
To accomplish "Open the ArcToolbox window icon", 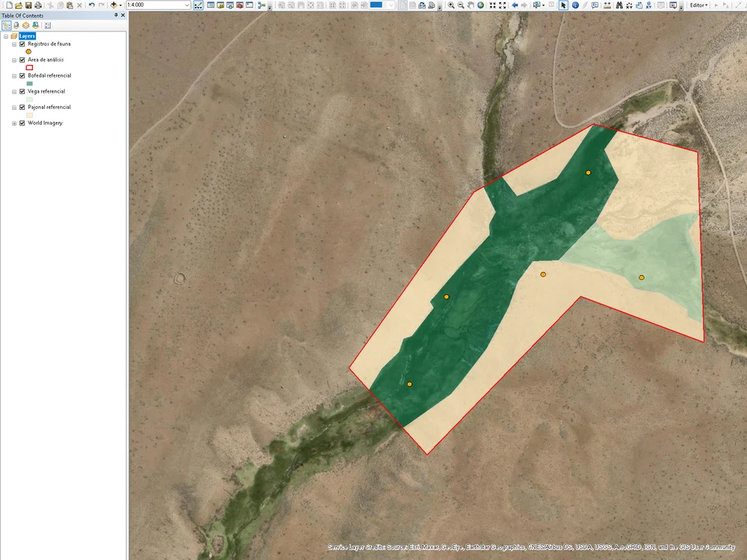I will pyautogui.click(x=240, y=5).
